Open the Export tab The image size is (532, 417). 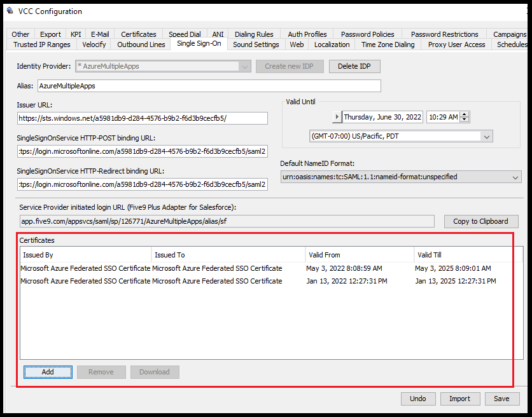click(50, 34)
